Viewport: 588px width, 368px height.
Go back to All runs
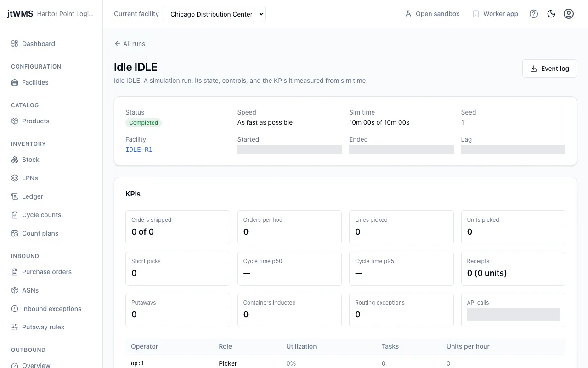[x=130, y=44]
